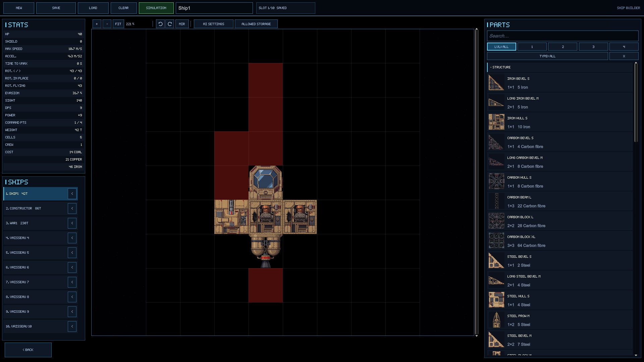Image resolution: width=644 pixels, height=362 pixels.
Task: Click the New ship button
Action: point(19,8)
